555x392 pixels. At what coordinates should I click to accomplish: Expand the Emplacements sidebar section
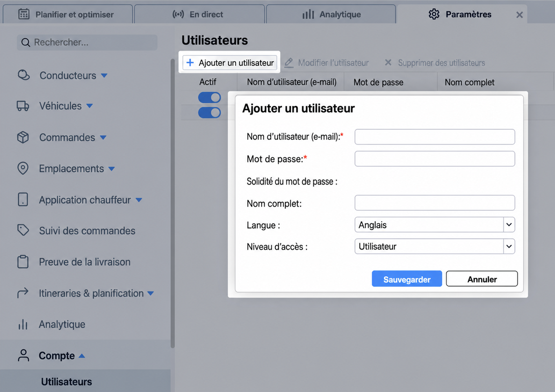(x=112, y=169)
